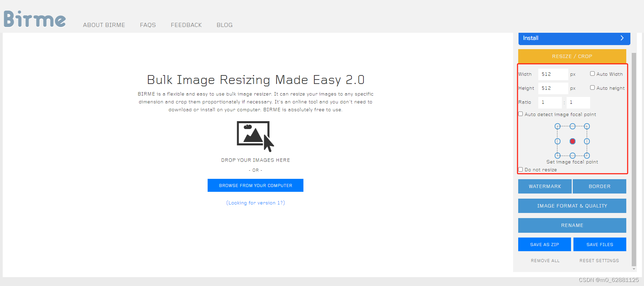Click the Save As Zip button

coord(544,244)
